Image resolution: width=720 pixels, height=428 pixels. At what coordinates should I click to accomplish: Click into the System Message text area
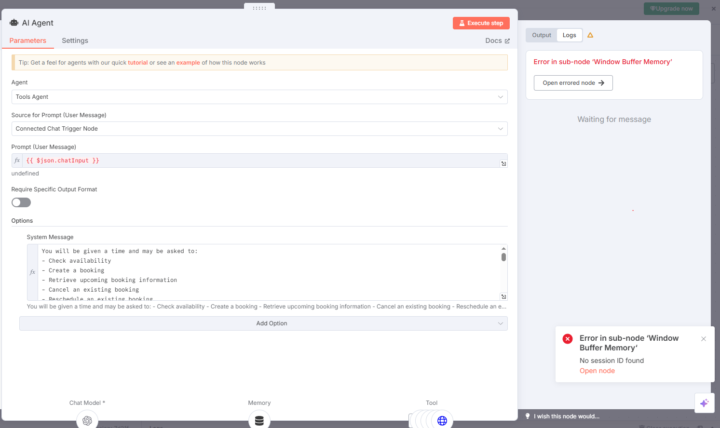point(269,272)
